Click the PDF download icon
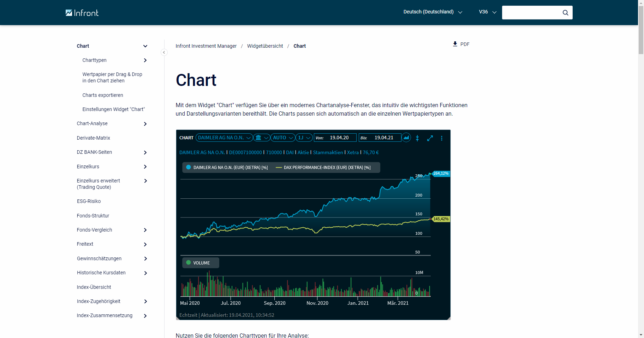This screenshot has height=338, width=644. click(x=455, y=44)
